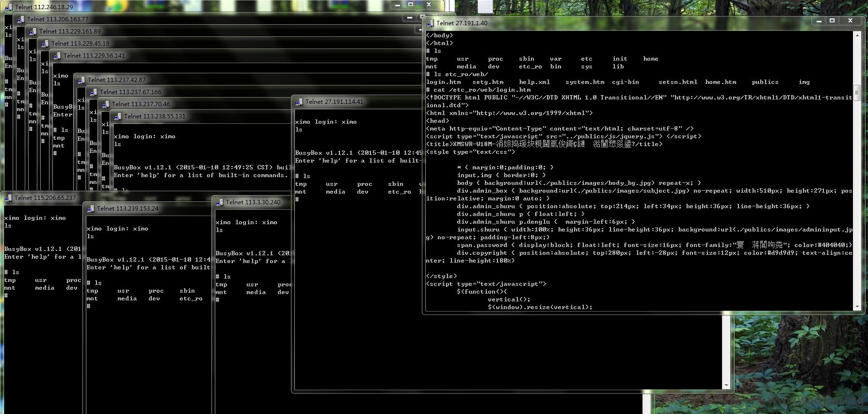Click the scrollbar thumb in Telnet 27.191.1.40
The image size is (868, 414).
(x=857, y=93)
